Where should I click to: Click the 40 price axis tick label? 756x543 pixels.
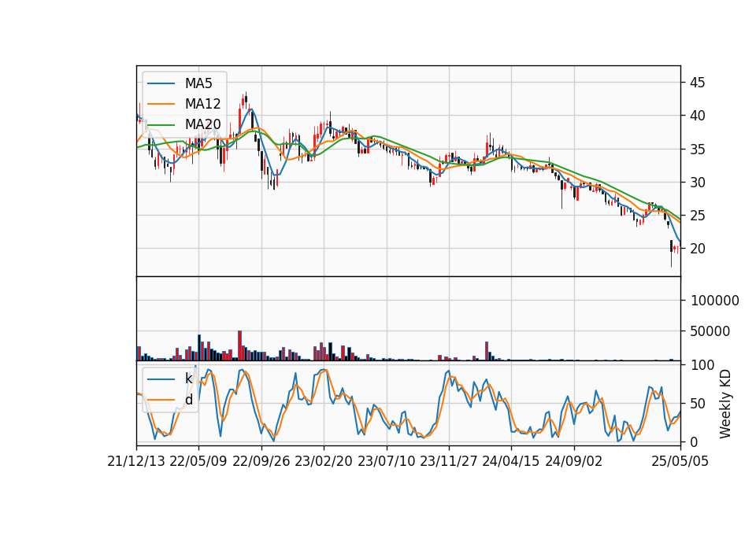coord(697,116)
